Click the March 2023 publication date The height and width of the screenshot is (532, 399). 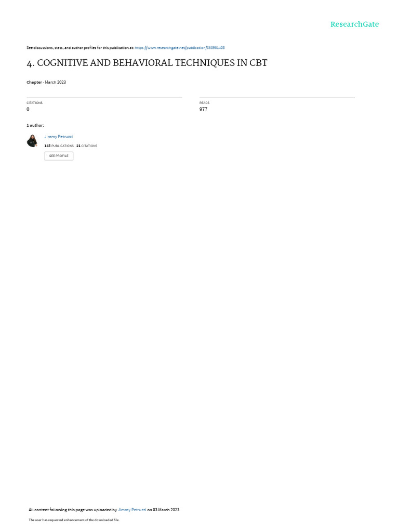click(55, 82)
